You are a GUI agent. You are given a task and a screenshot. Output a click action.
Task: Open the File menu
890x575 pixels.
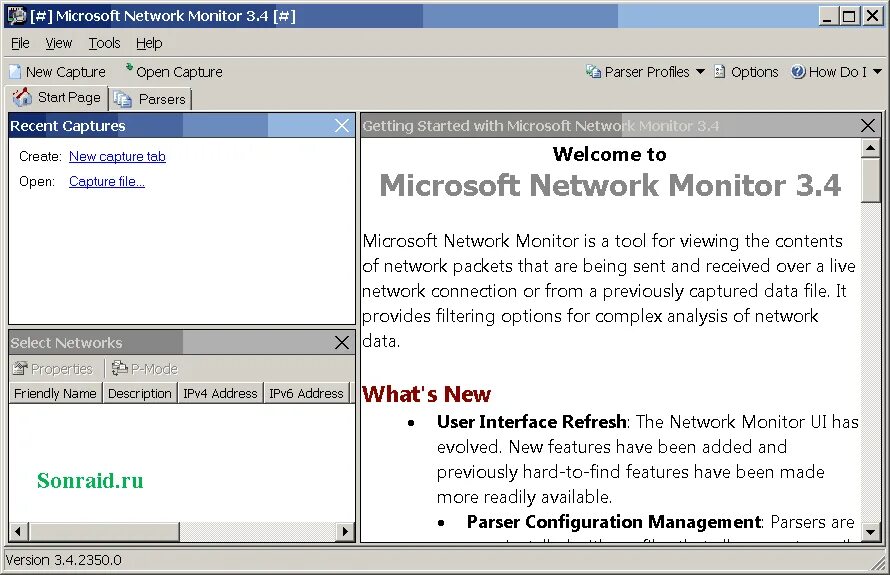click(20, 43)
